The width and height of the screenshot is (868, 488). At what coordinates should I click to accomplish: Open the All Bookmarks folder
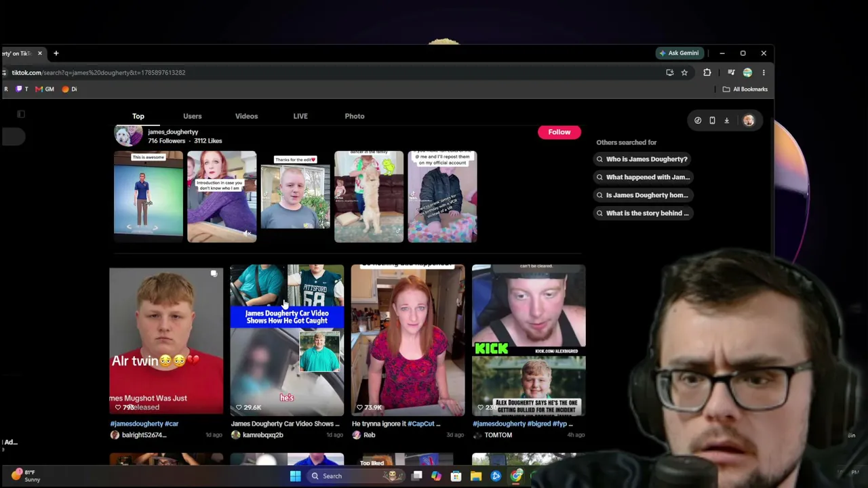[x=745, y=89]
